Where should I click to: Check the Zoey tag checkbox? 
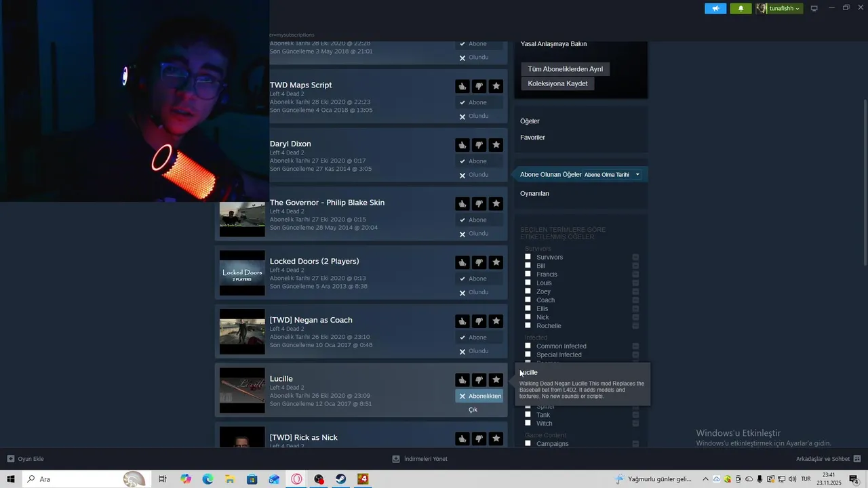click(528, 291)
